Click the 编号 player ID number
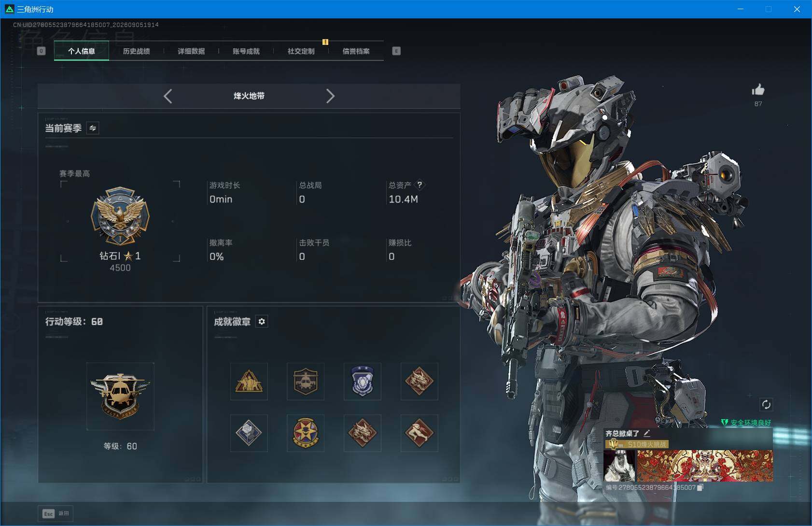This screenshot has width=812, height=526. click(651, 488)
